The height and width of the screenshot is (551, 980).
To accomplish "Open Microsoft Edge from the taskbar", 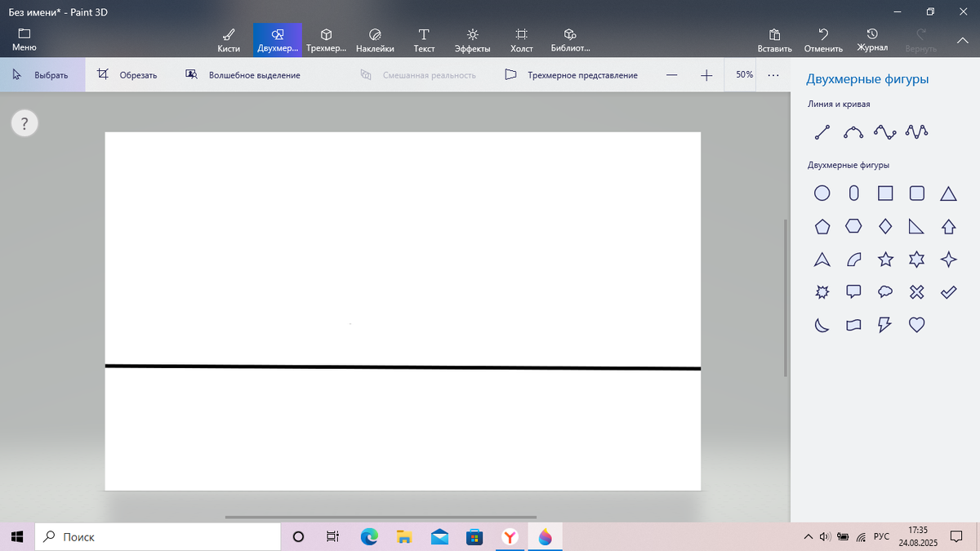I will tap(370, 536).
